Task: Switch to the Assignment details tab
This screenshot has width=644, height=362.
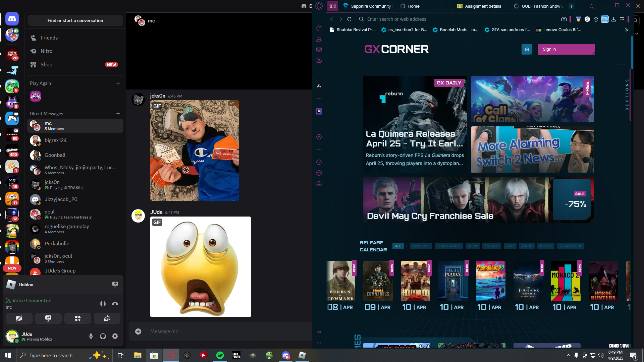Action: click(x=479, y=6)
